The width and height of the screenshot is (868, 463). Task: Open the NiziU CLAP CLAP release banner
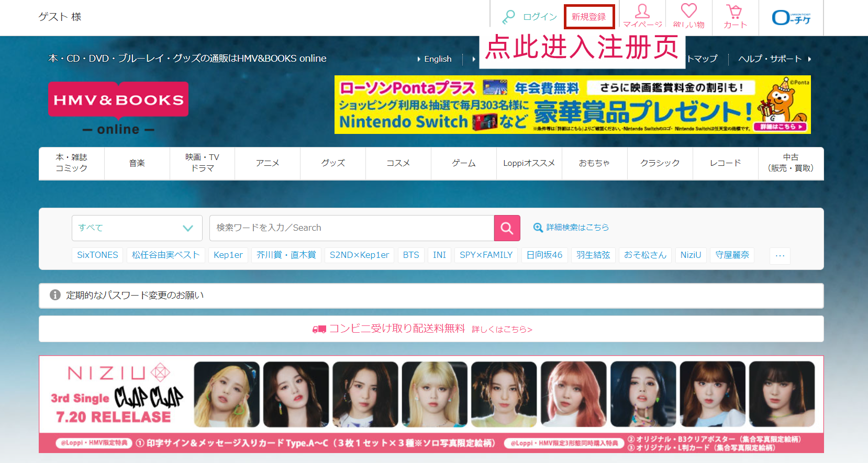(x=431, y=404)
